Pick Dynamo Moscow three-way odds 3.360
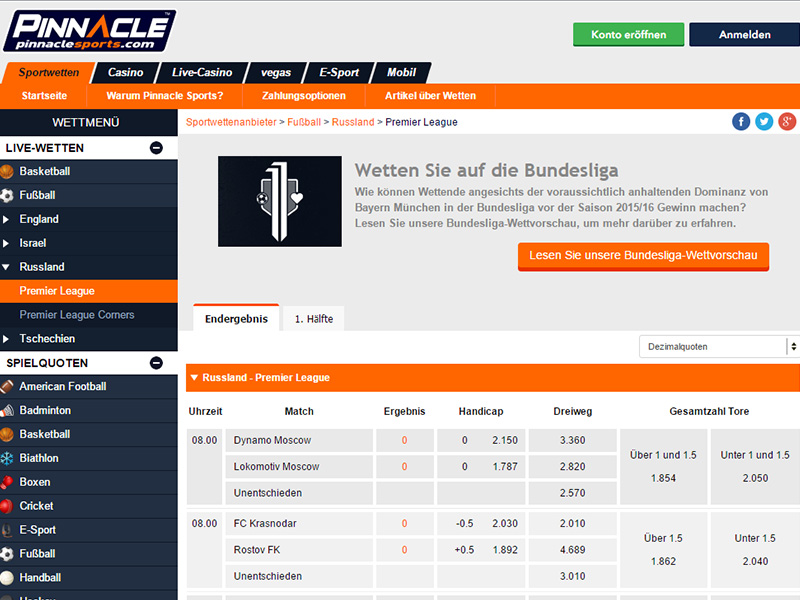 [x=572, y=440]
